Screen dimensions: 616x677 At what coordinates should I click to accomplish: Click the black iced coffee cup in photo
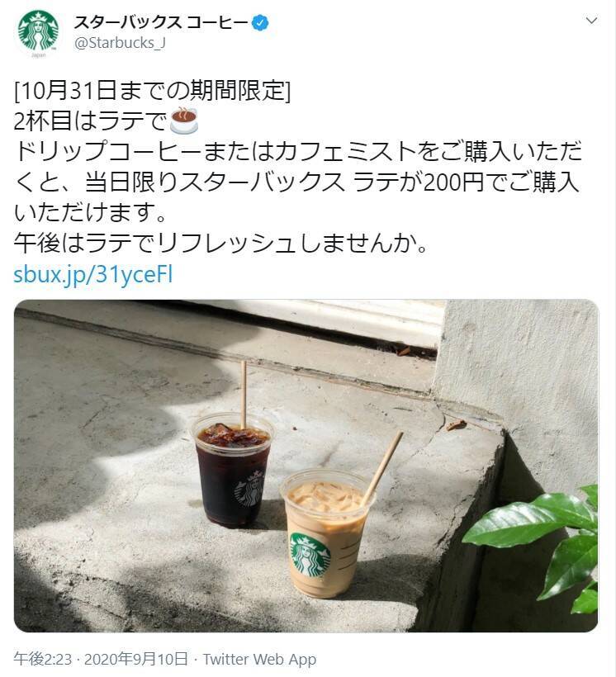click(232, 473)
